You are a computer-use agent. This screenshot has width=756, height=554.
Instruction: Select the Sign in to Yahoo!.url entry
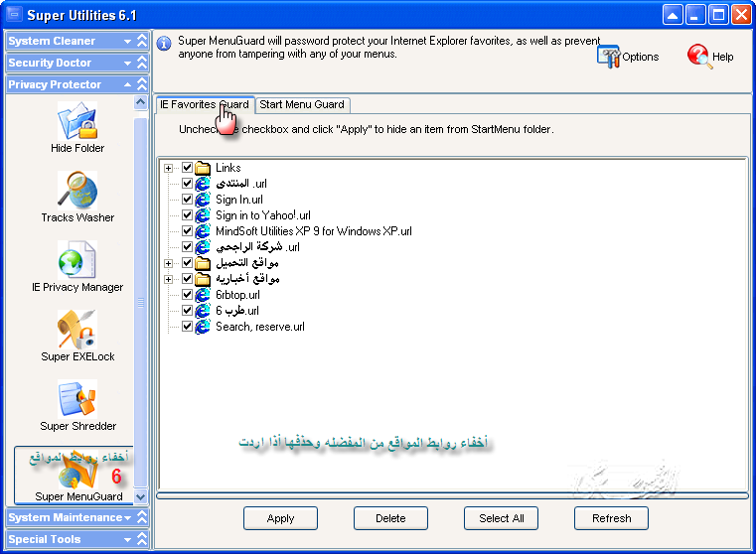[263, 215]
